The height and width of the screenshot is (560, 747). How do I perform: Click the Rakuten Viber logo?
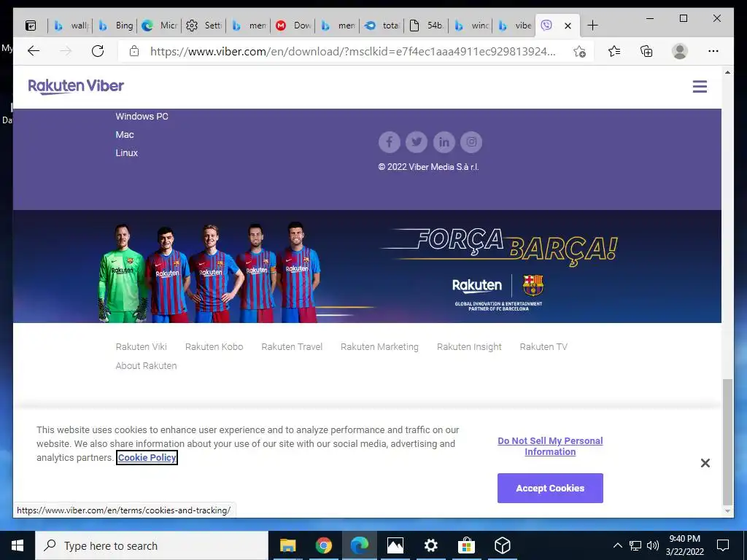coord(76,86)
